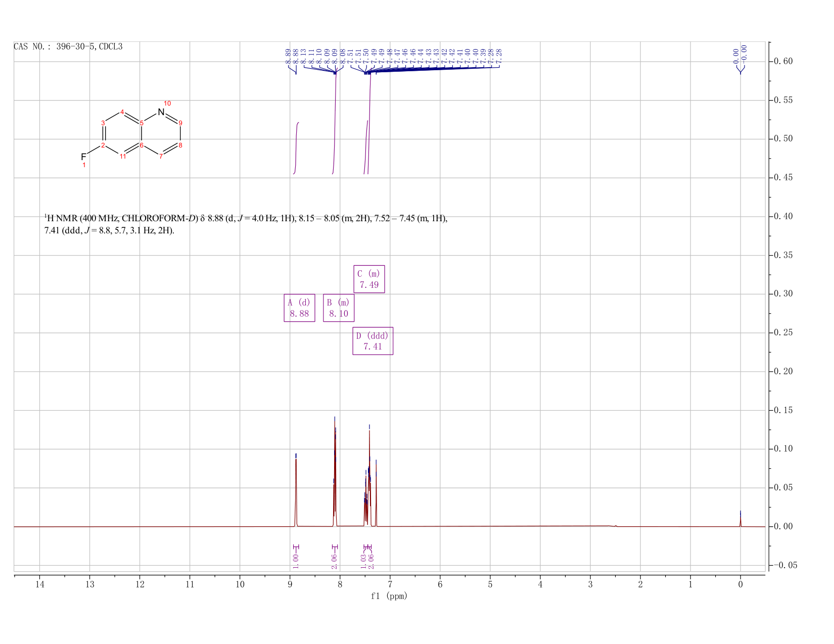
Task: Select the multiplet box B (m) 8.10
Action: pos(339,308)
